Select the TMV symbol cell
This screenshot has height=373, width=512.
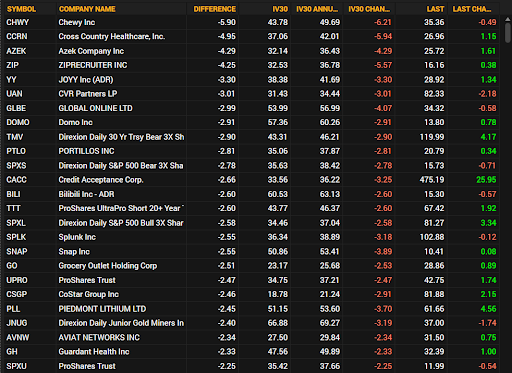coord(15,137)
